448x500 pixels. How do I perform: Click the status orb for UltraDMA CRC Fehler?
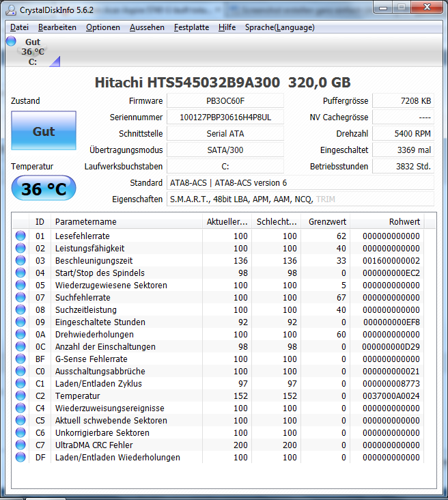pyautogui.click(x=20, y=445)
